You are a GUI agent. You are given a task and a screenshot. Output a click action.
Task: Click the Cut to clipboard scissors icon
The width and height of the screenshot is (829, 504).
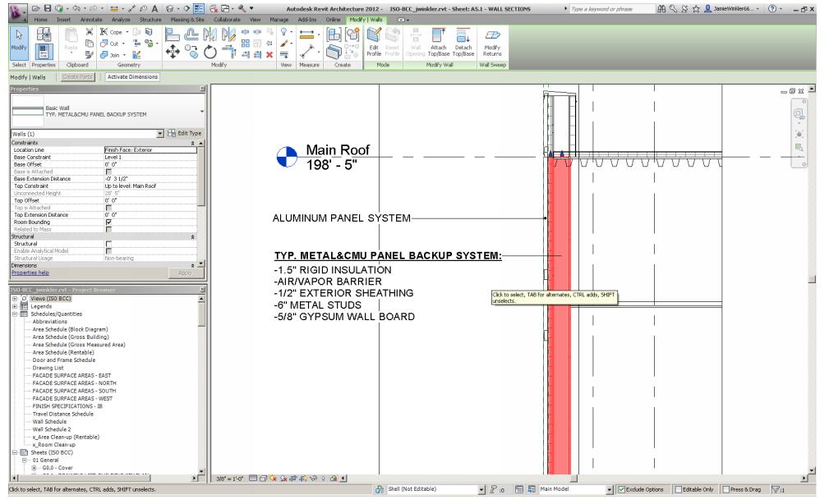90,32
